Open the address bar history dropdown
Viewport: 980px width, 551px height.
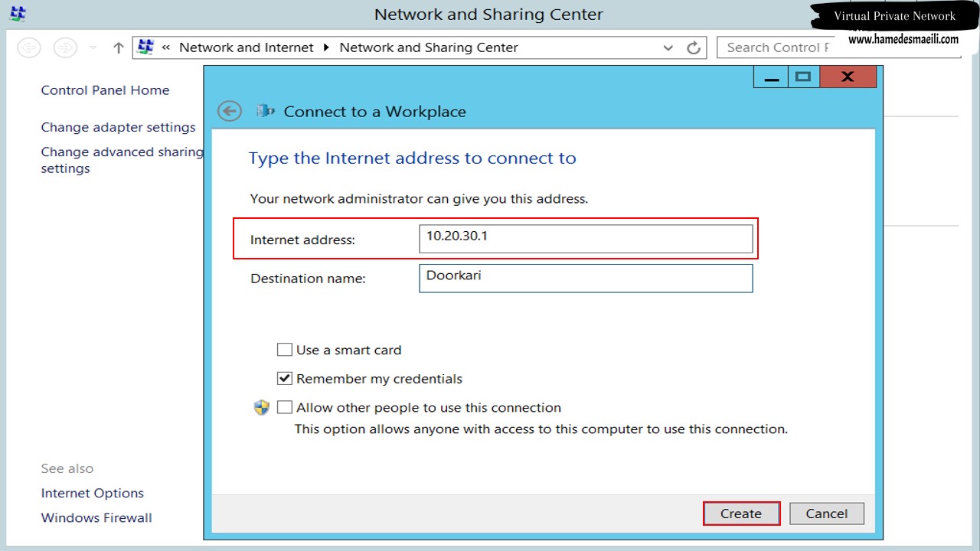click(x=668, y=47)
